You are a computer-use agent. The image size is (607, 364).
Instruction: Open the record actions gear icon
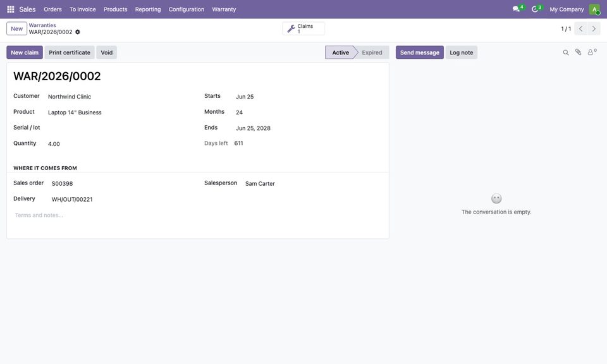coord(77,32)
